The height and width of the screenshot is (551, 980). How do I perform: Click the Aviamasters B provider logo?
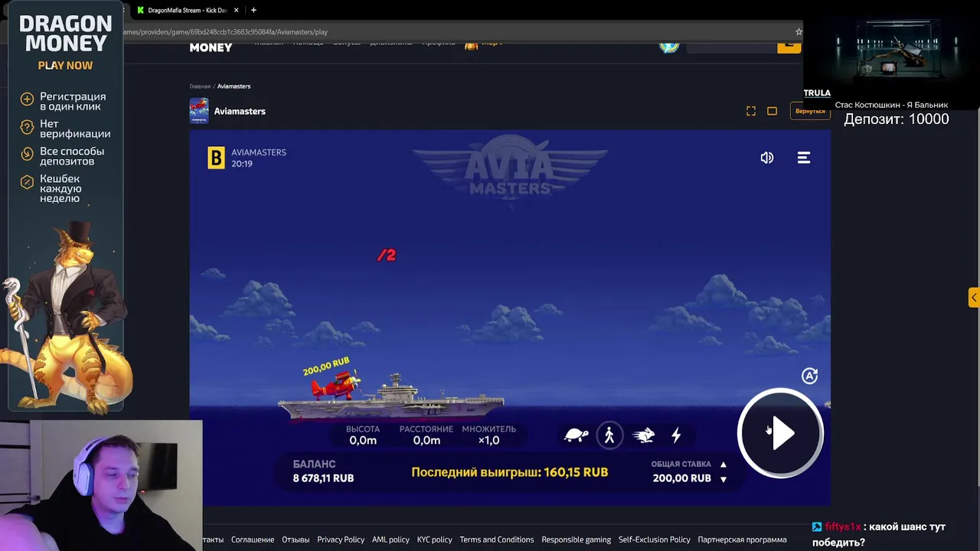217,158
